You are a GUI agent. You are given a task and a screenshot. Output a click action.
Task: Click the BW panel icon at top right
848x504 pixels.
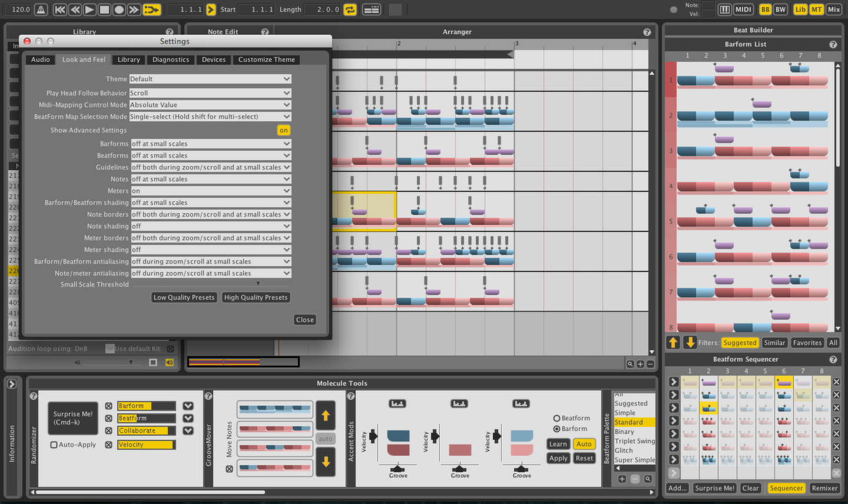pos(780,9)
